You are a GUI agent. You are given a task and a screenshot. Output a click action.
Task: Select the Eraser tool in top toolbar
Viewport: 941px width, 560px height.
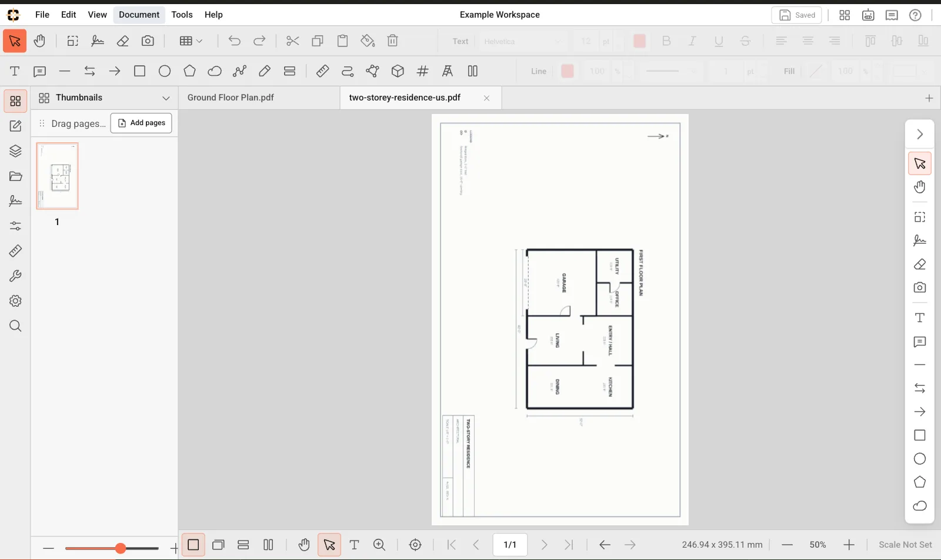[x=122, y=41]
